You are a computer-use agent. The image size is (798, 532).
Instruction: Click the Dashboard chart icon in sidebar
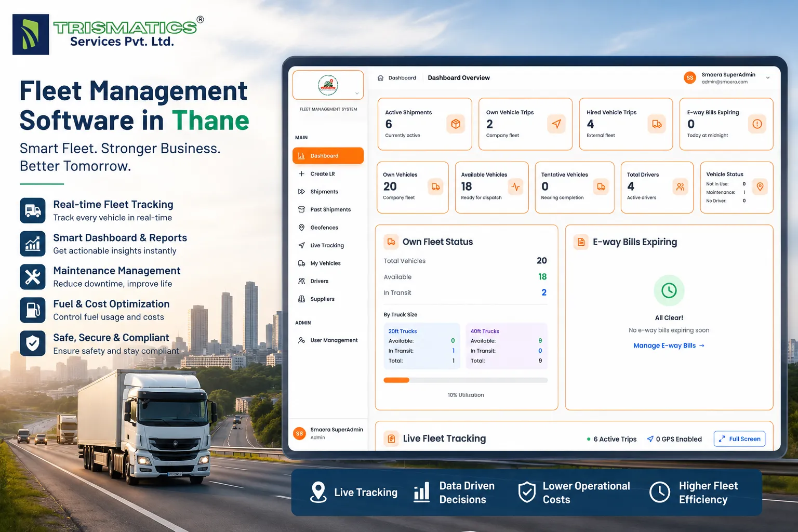[301, 156]
